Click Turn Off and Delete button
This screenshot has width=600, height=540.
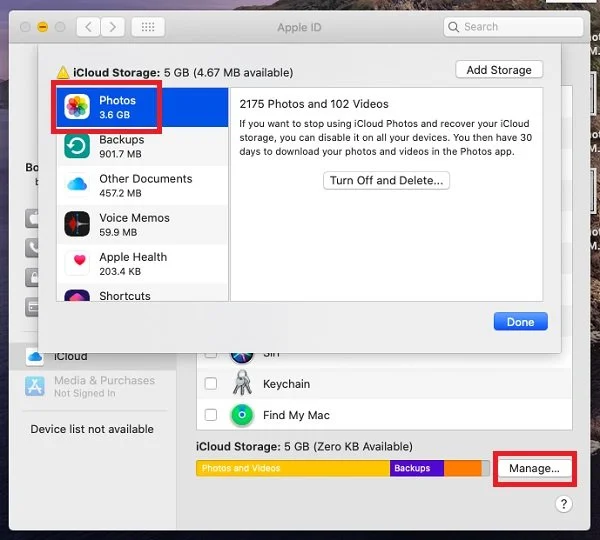tap(386, 180)
